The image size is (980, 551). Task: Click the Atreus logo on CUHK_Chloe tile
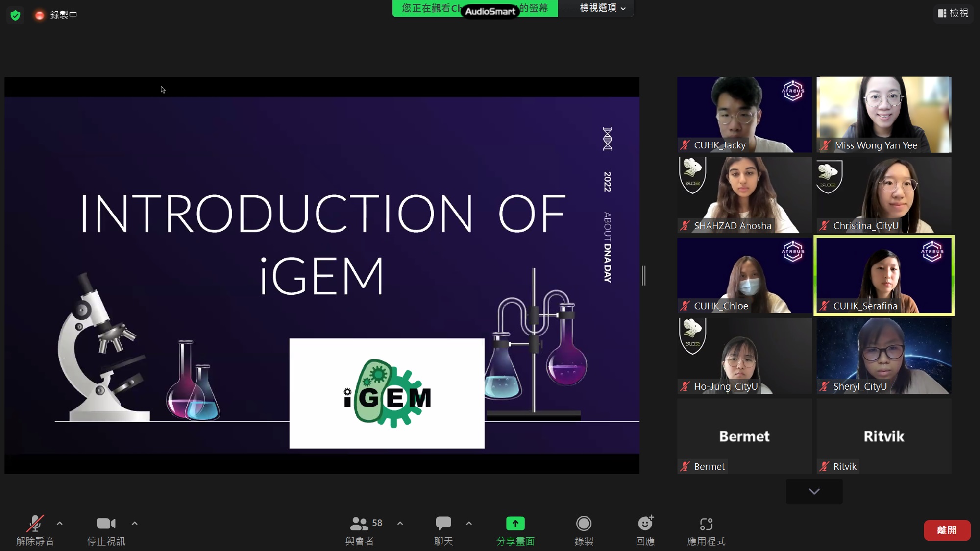(x=793, y=251)
